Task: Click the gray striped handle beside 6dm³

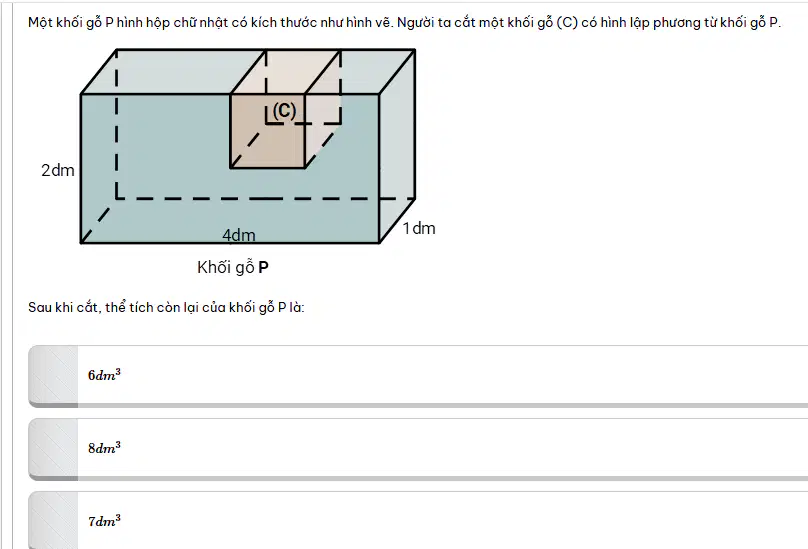Action: pos(53,376)
